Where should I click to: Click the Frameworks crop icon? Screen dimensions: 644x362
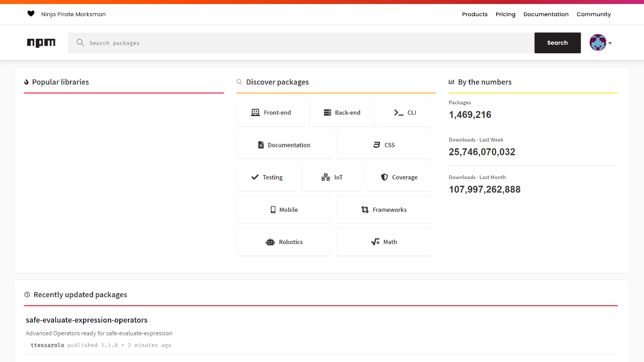pyautogui.click(x=365, y=209)
